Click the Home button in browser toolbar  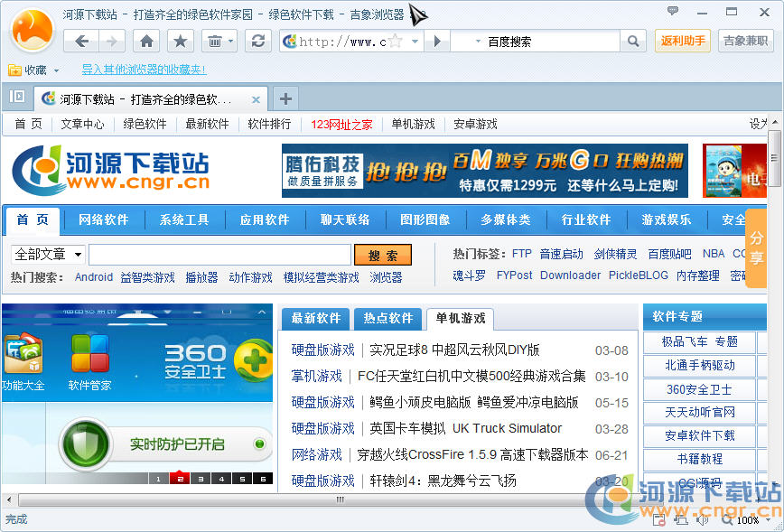147,41
